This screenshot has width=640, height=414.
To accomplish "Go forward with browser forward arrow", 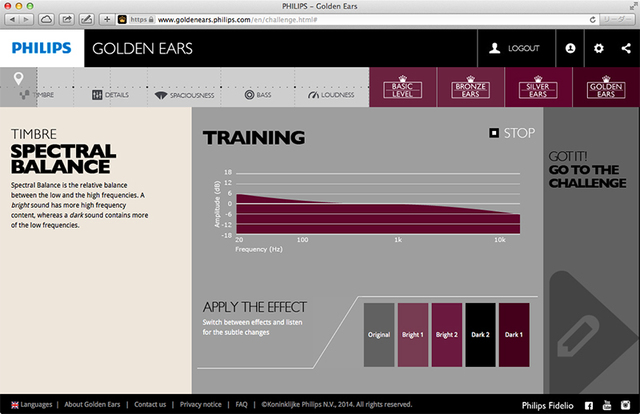I will coord(26,19).
